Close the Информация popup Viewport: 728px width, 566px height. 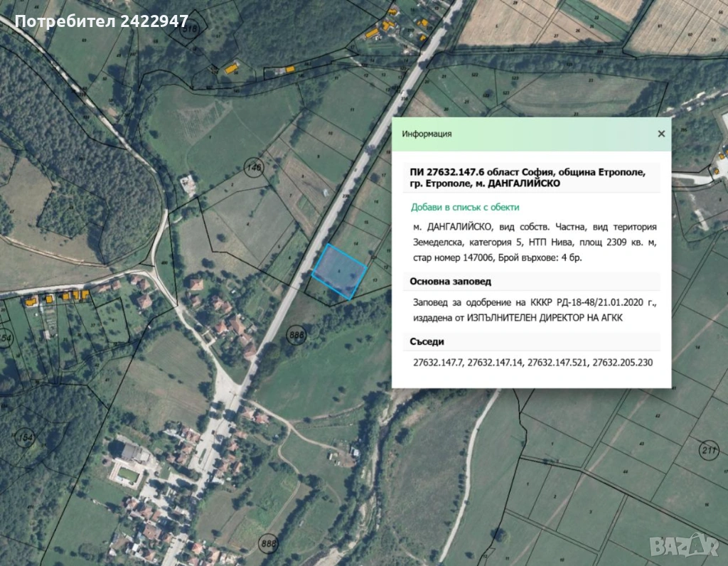(x=661, y=134)
